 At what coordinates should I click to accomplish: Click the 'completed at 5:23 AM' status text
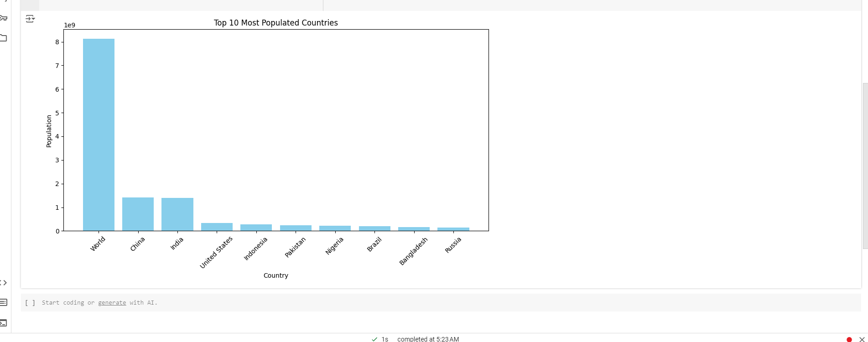click(x=428, y=339)
